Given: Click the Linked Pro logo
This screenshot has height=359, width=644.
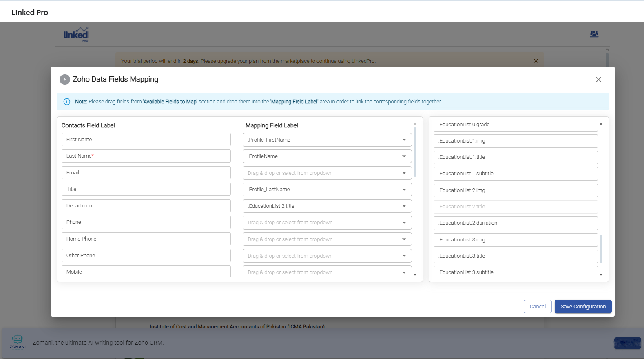Looking at the screenshot, I should (76, 34).
